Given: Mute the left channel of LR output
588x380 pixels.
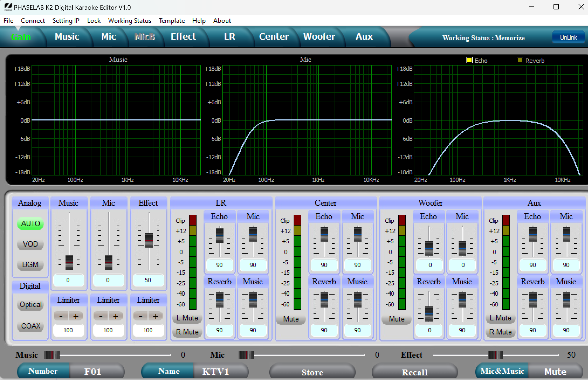Looking at the screenshot, I should (x=187, y=318).
